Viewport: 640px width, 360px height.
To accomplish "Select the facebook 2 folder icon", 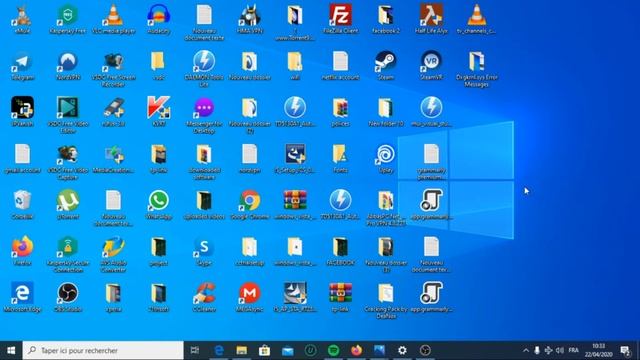I will [x=386, y=18].
